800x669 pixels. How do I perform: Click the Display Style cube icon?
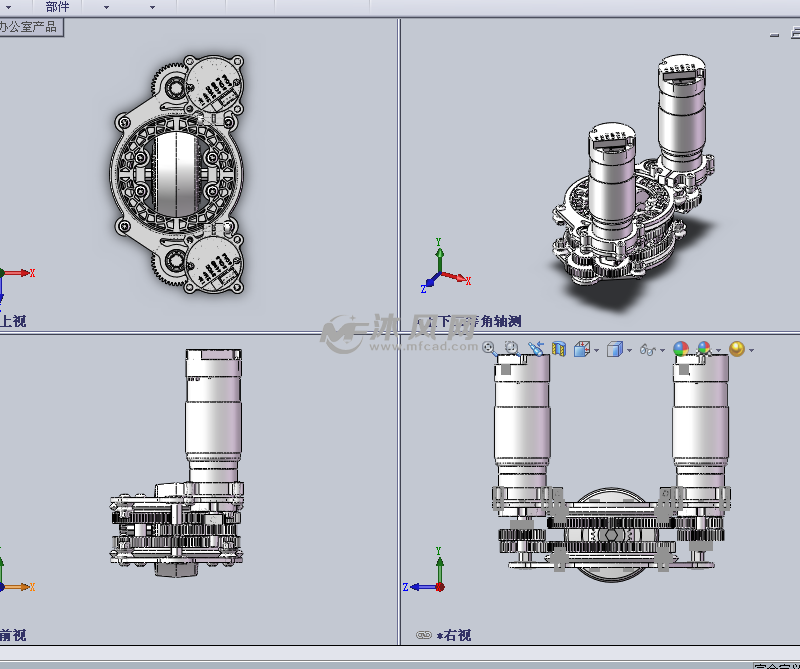pos(614,349)
